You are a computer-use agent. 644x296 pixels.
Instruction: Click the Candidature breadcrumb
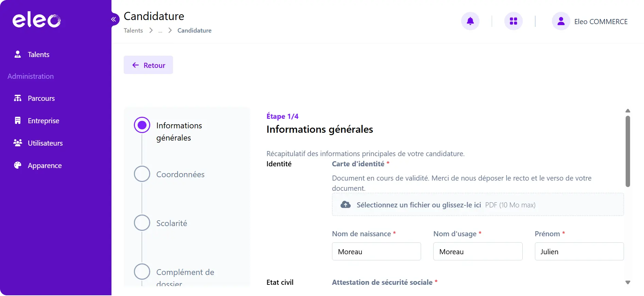point(194,31)
